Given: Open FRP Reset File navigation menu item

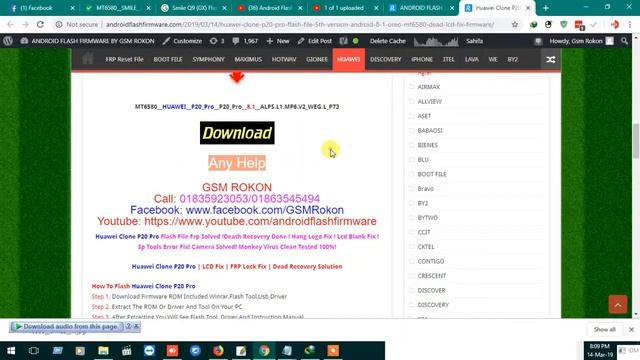Looking at the screenshot, I should (x=124, y=59).
